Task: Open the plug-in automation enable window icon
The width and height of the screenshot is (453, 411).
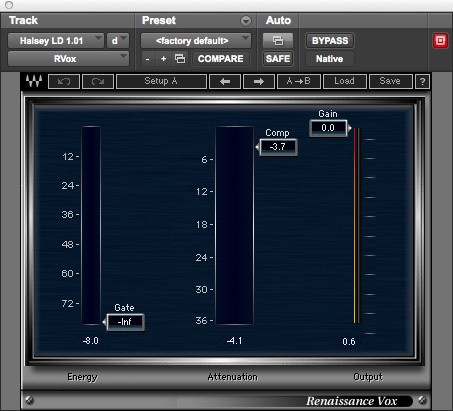Action: (x=278, y=41)
